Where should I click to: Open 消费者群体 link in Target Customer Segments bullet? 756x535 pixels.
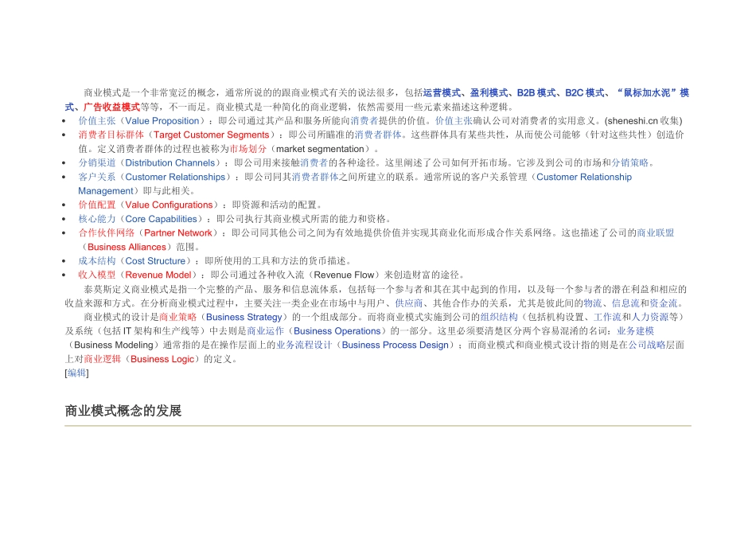coord(378,135)
